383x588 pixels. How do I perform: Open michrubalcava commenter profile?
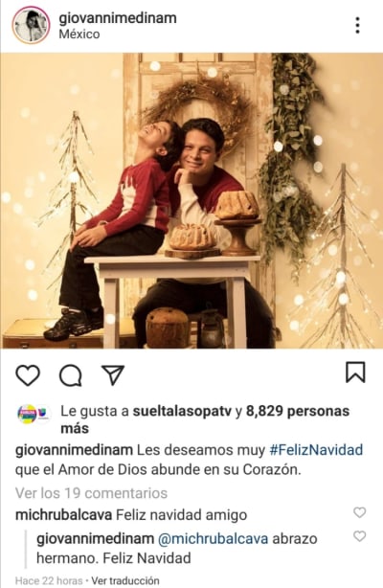coord(63,515)
